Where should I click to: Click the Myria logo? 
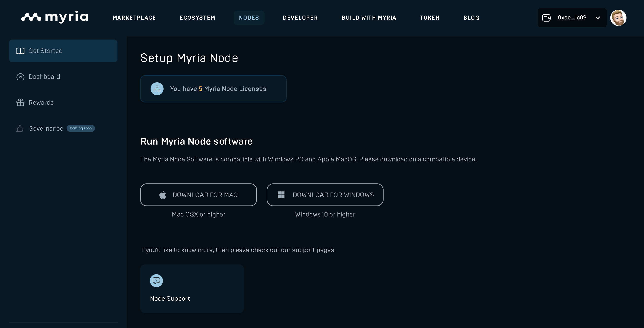pyautogui.click(x=55, y=17)
